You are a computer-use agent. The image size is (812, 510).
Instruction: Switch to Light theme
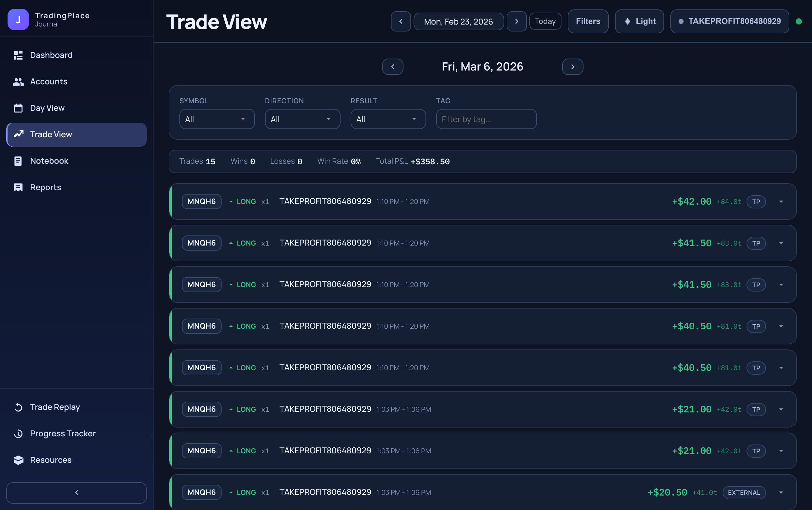coord(639,21)
